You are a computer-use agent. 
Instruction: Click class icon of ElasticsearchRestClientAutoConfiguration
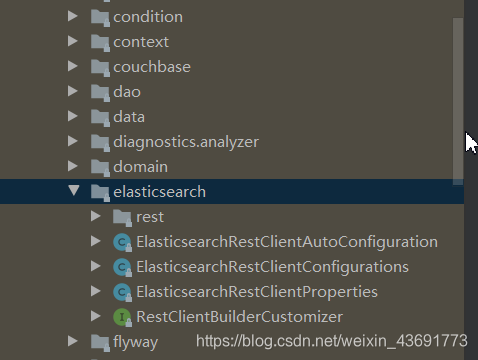pos(122,242)
